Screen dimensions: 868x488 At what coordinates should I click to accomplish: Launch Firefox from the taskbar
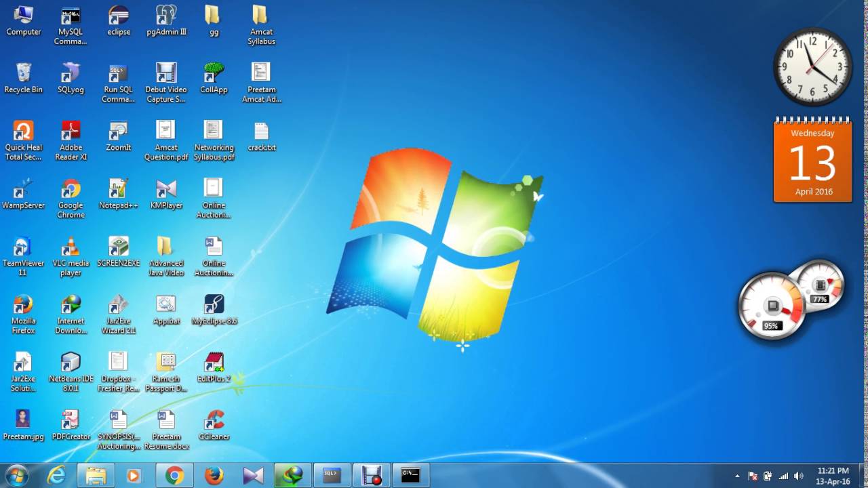point(214,476)
